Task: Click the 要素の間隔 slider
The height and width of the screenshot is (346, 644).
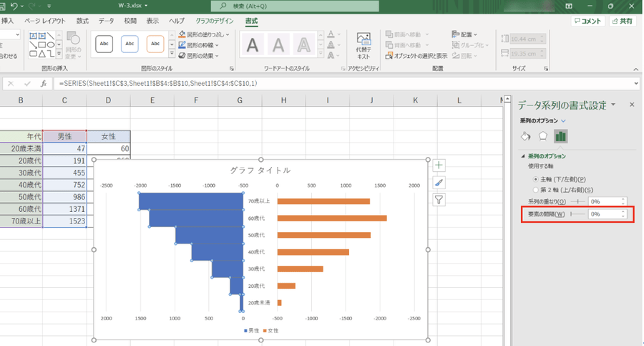Action: pos(576,214)
